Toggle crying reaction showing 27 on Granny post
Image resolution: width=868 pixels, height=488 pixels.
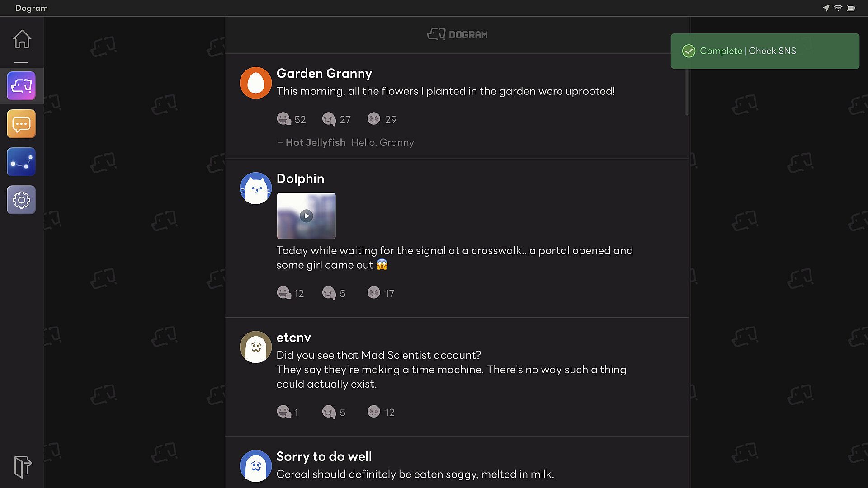pyautogui.click(x=336, y=119)
